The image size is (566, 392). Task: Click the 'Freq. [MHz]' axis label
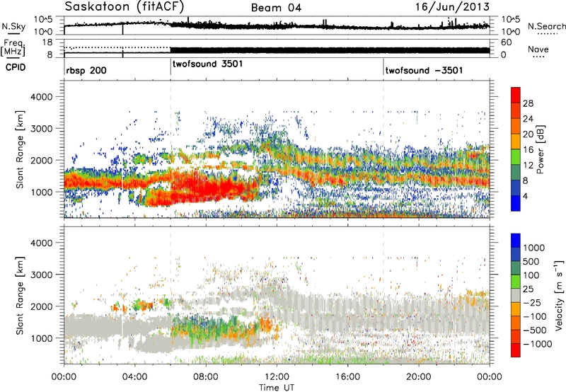point(13,47)
